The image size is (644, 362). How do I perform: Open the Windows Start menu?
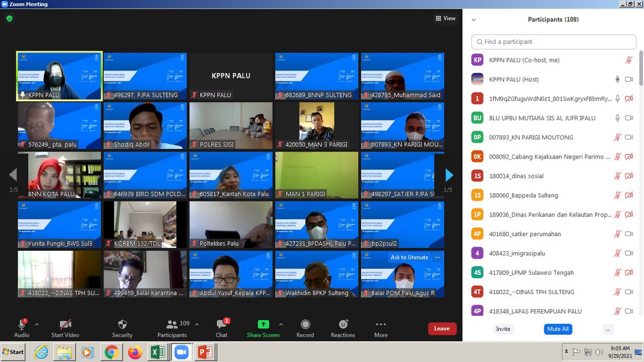14,352
